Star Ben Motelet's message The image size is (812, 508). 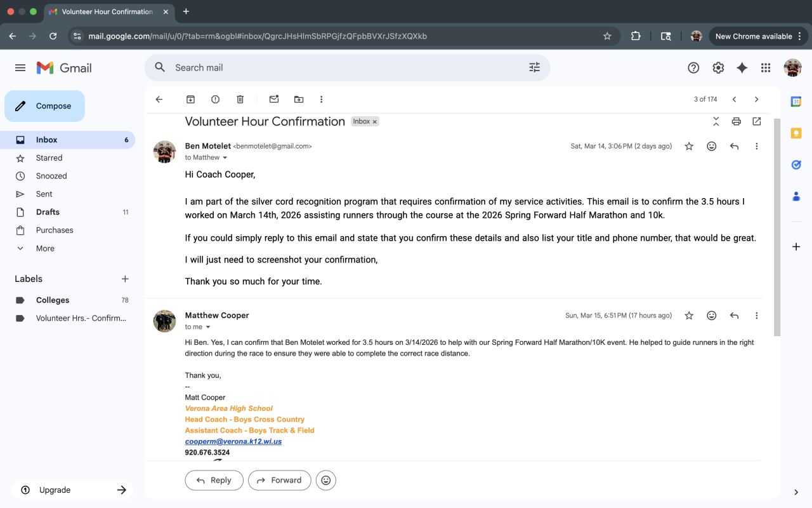689,146
